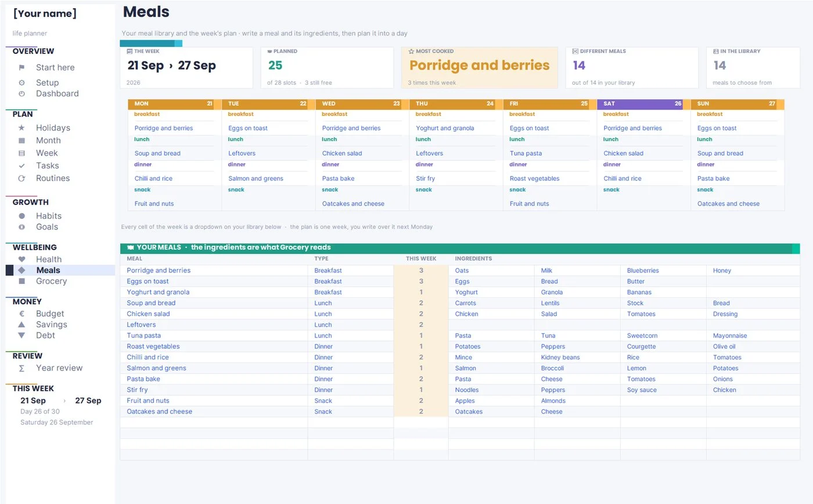Viewport: 813px width, 504px height.
Task: Click the THIS WEEK column header
Action: tap(421, 259)
